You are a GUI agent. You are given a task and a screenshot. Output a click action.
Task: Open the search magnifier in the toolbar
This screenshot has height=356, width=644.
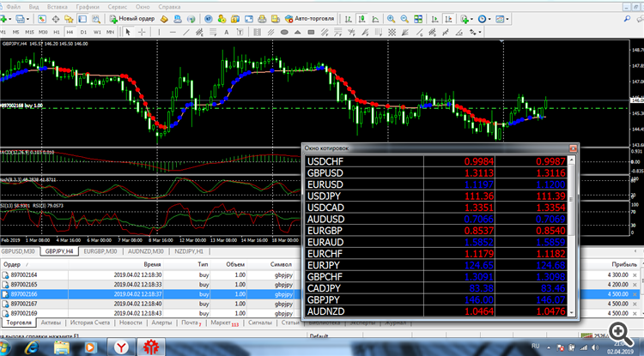pyautogui.click(x=627, y=19)
